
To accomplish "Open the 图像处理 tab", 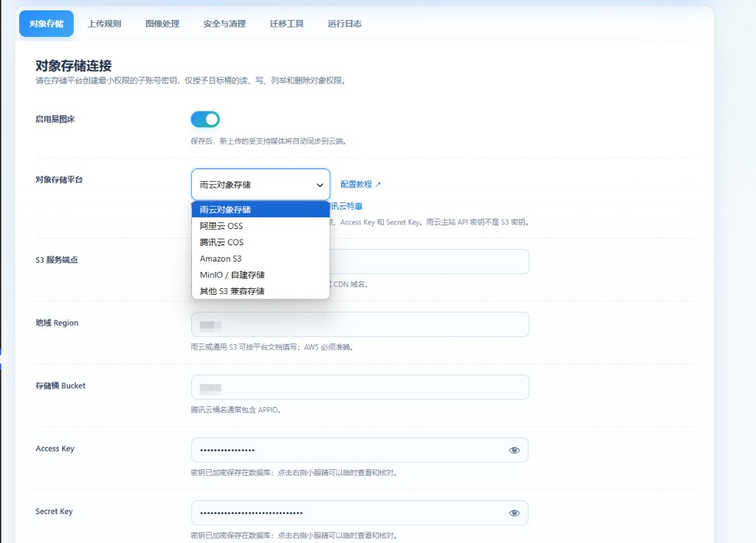I will [162, 24].
